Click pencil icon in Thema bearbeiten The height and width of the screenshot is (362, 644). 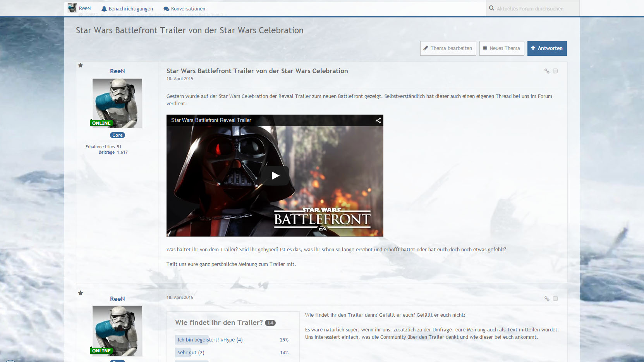click(x=426, y=48)
